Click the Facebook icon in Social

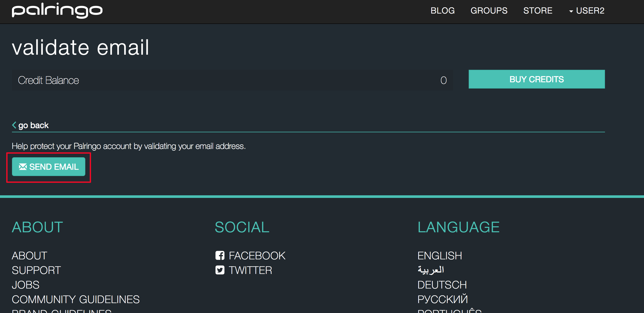click(x=220, y=255)
